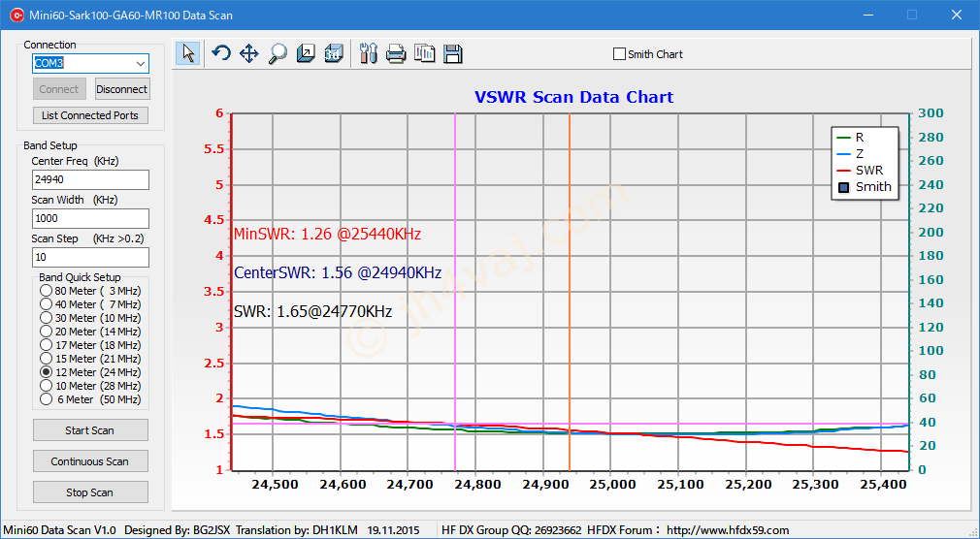Click the Translation by: DH1KLM text
The height and width of the screenshot is (539, 980).
(x=297, y=530)
